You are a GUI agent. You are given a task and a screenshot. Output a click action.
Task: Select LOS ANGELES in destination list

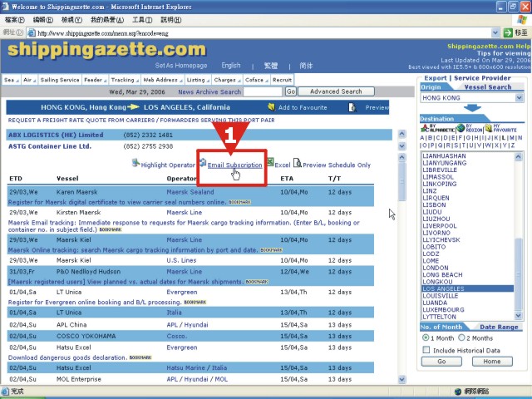pyautogui.click(x=467, y=288)
